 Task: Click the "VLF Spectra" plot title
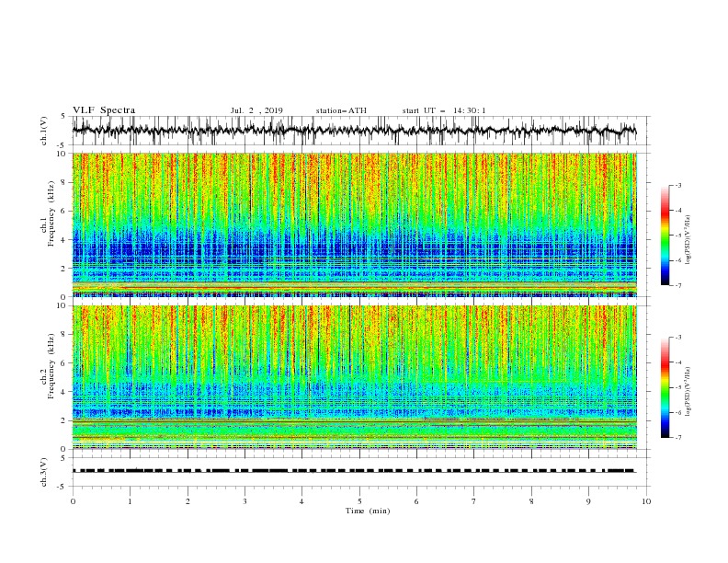click(104, 110)
